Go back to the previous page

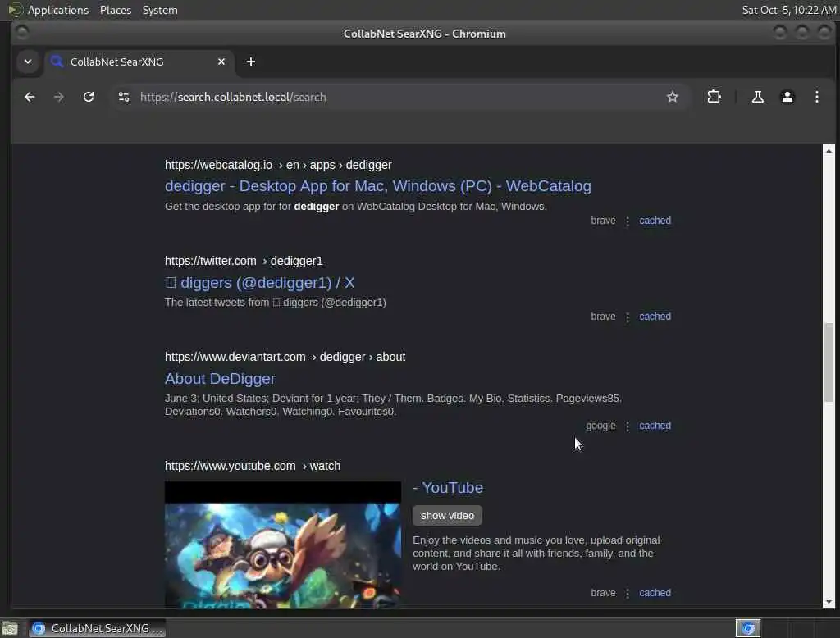(30, 97)
